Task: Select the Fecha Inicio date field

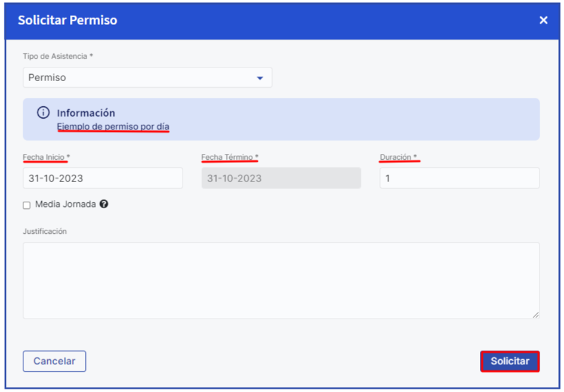Action: (x=103, y=178)
